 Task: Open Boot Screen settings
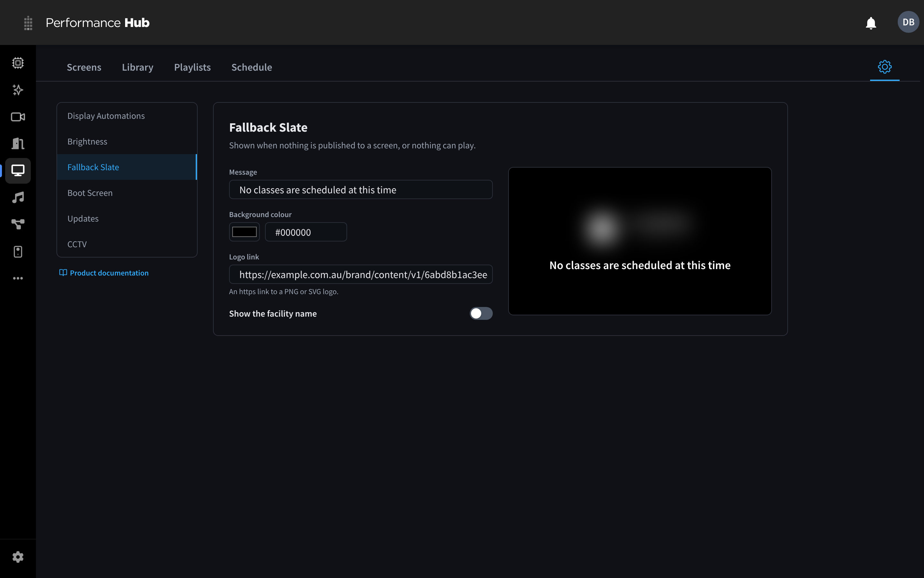tap(127, 193)
